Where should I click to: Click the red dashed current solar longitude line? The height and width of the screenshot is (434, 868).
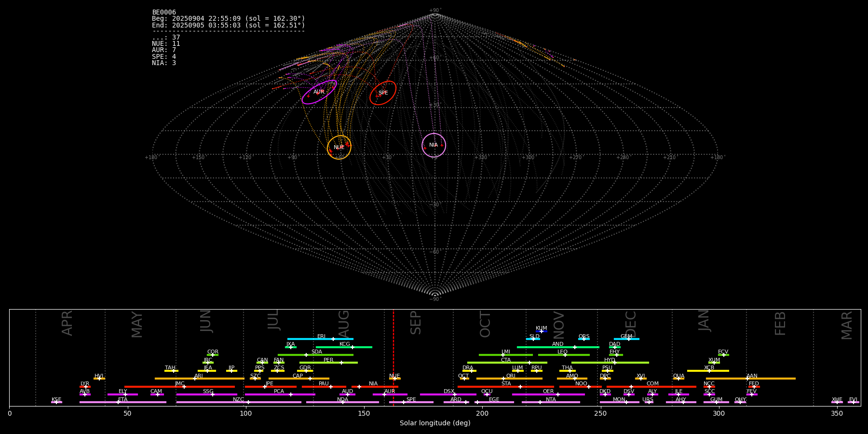(x=393, y=357)
